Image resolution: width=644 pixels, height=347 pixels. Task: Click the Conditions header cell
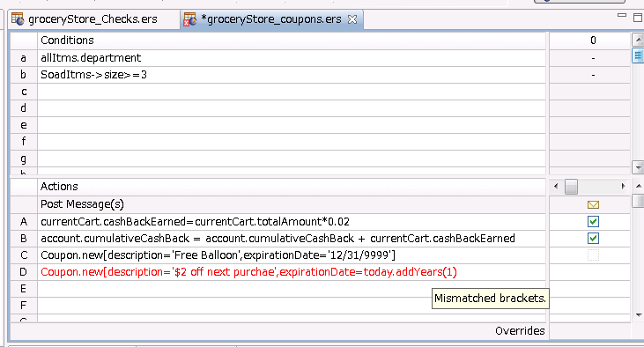[x=292, y=41]
